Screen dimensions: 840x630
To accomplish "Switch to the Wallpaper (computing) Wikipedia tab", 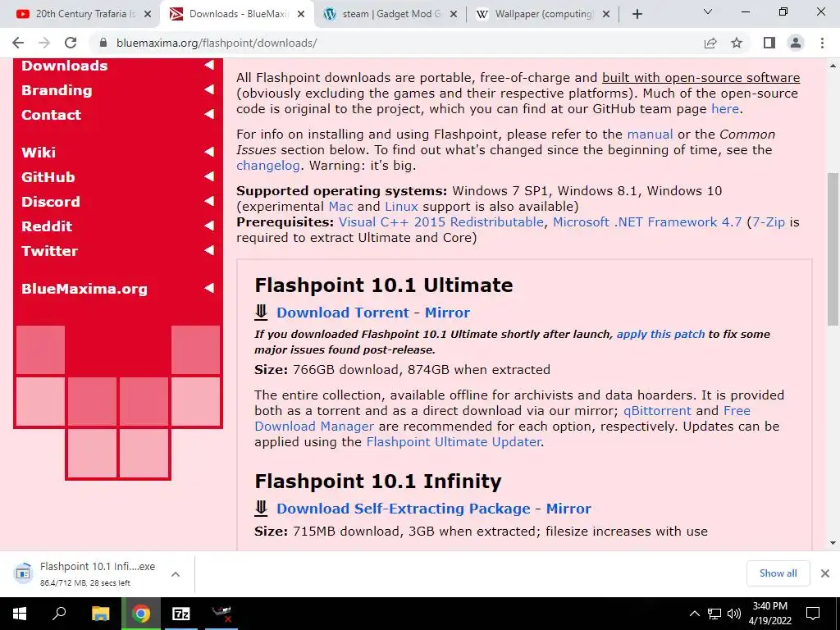I will click(x=542, y=15).
